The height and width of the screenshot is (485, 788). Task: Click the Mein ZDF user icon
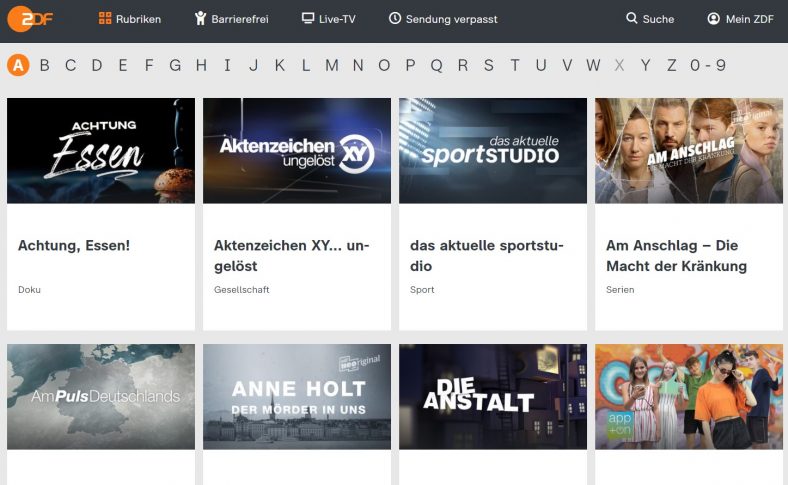714,19
